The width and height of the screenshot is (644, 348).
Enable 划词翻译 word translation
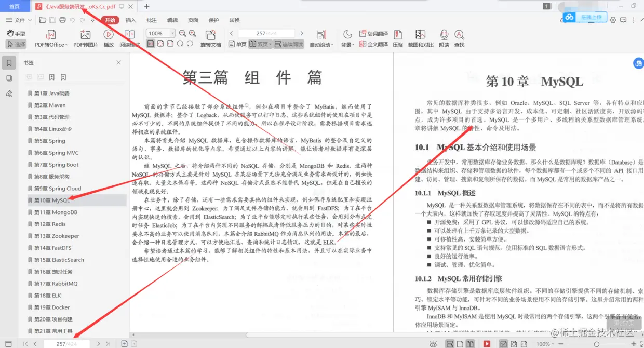pyautogui.click(x=374, y=33)
